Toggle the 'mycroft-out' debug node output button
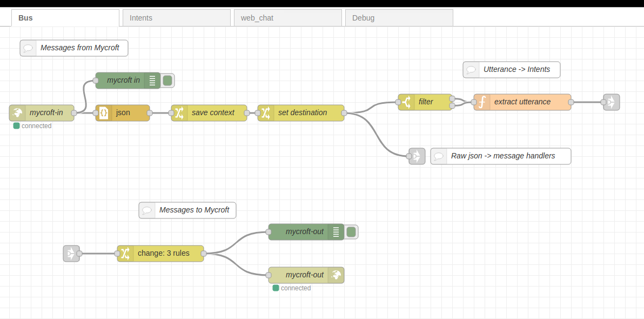The height and width of the screenshot is (319, 644). (x=351, y=232)
